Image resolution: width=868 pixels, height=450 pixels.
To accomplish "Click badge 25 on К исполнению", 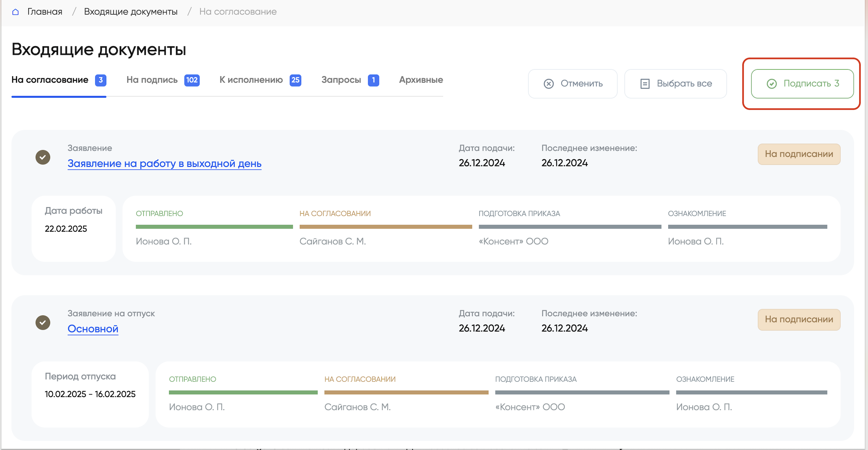I will (x=295, y=80).
